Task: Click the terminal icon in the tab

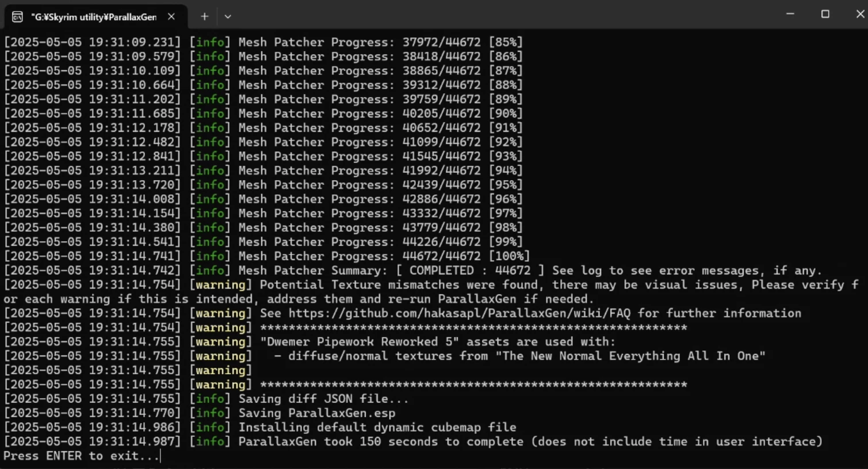Action: (18, 17)
